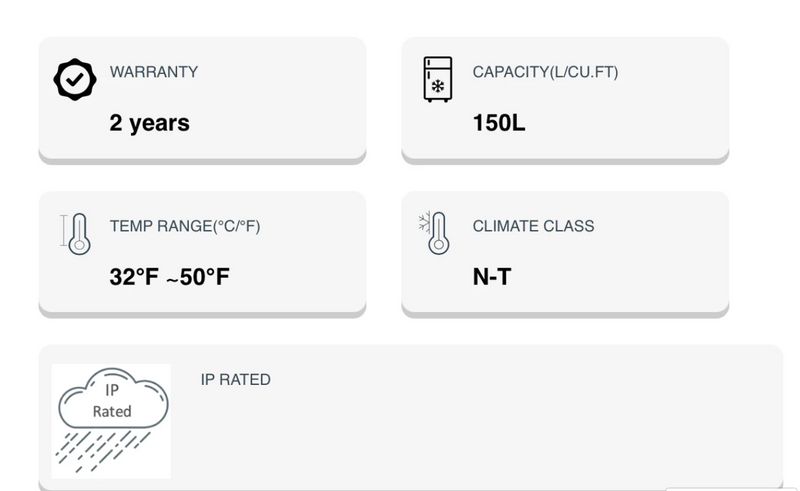This screenshot has width=800, height=491.
Task: Select the IP RATED label text
Action: click(236, 379)
